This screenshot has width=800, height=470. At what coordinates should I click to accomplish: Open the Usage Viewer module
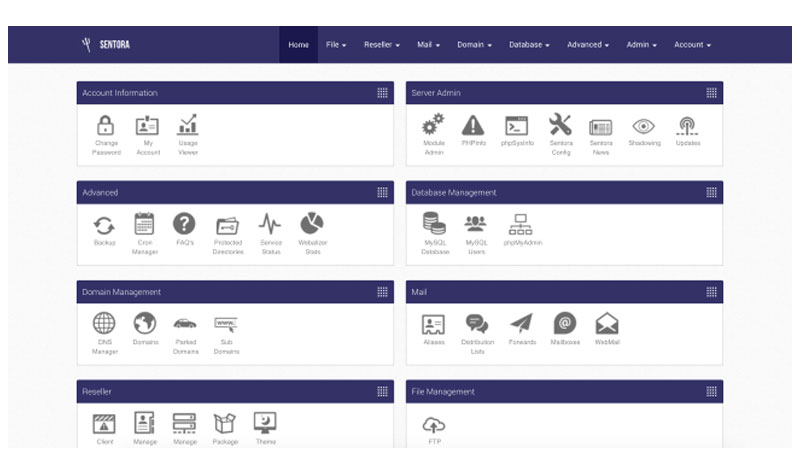point(188,125)
